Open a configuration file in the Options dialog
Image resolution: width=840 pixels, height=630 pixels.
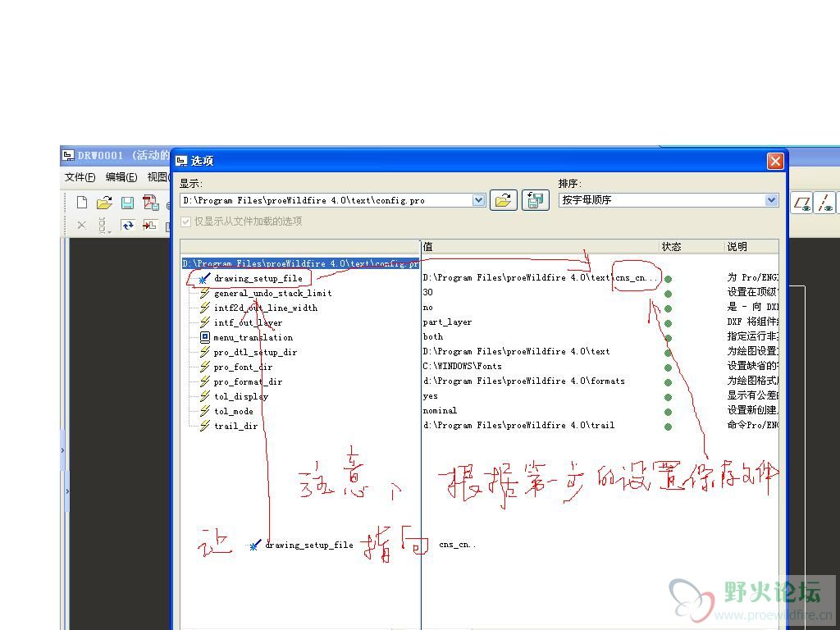503,200
